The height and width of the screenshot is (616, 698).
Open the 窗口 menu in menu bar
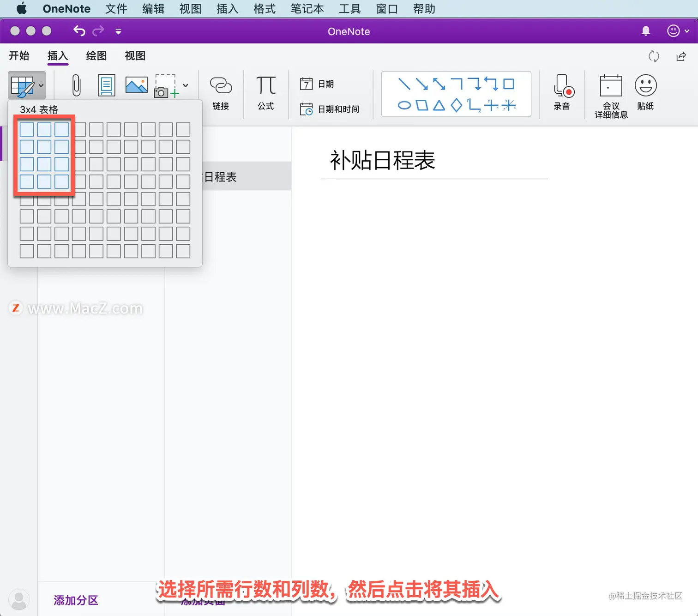(387, 9)
